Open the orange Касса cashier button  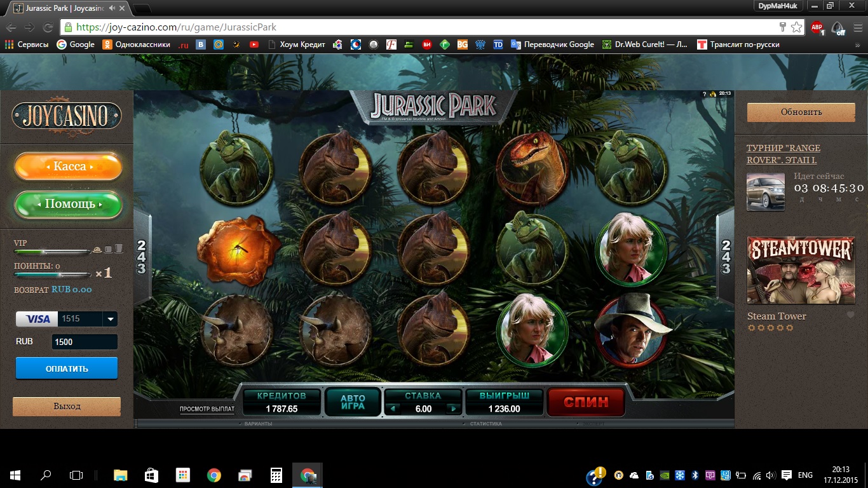tap(68, 166)
